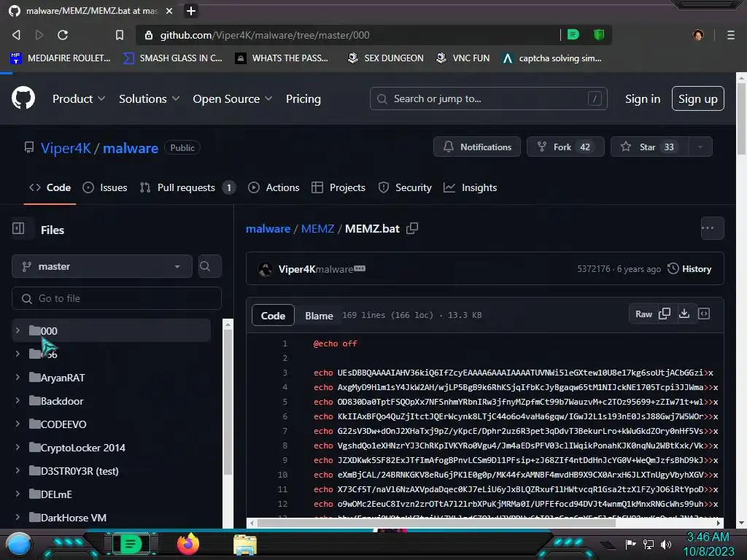The image size is (747, 560).
Task: Open the Insights tab
Action: [x=471, y=187]
